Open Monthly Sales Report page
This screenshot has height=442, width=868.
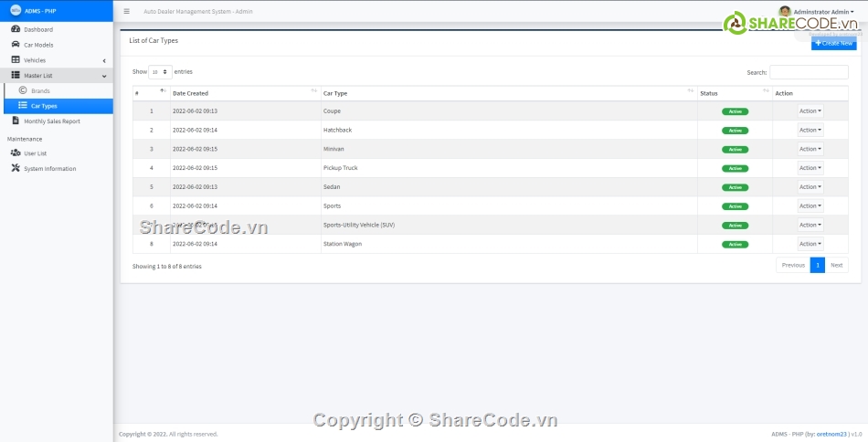51,121
